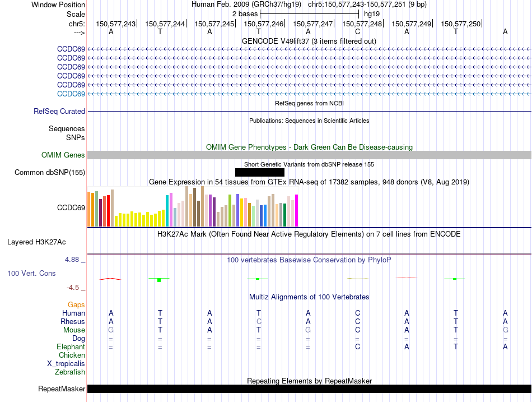532x402 pixels.
Task: Click the black Common dbSNP variant block
Action: [x=259, y=173]
